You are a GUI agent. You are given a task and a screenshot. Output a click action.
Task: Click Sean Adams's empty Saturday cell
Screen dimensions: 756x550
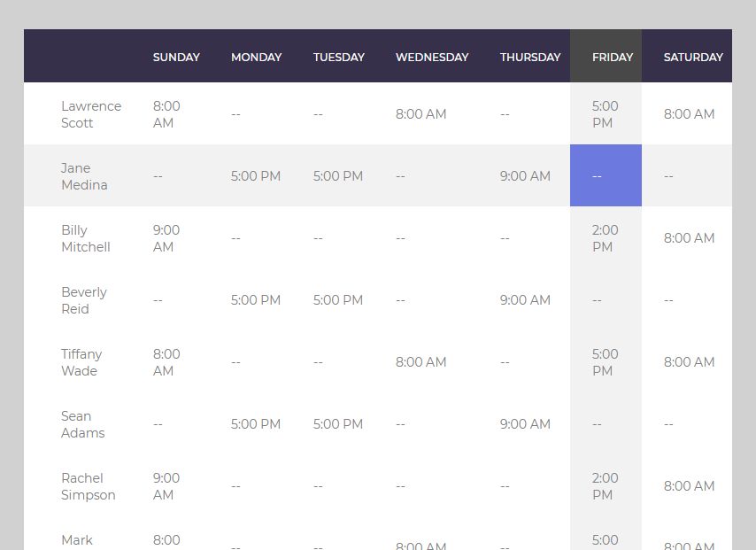pos(687,423)
